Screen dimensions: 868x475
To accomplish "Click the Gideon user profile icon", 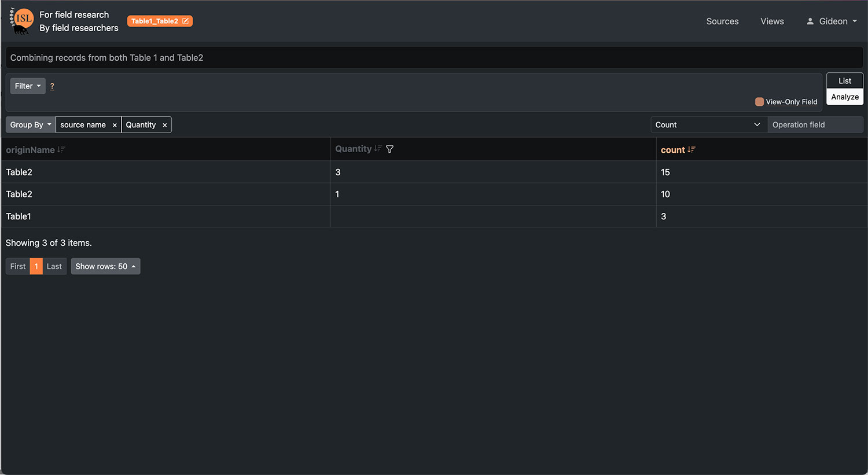I will click(810, 21).
